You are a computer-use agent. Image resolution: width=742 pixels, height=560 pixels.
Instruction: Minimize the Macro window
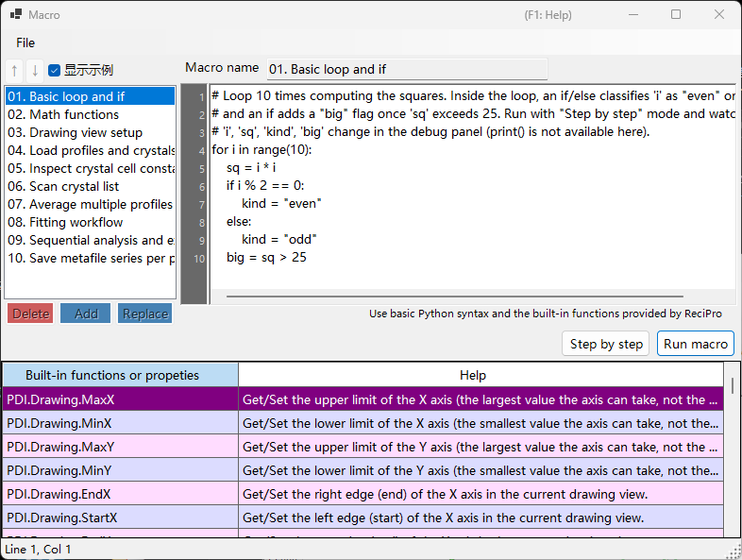(633, 14)
